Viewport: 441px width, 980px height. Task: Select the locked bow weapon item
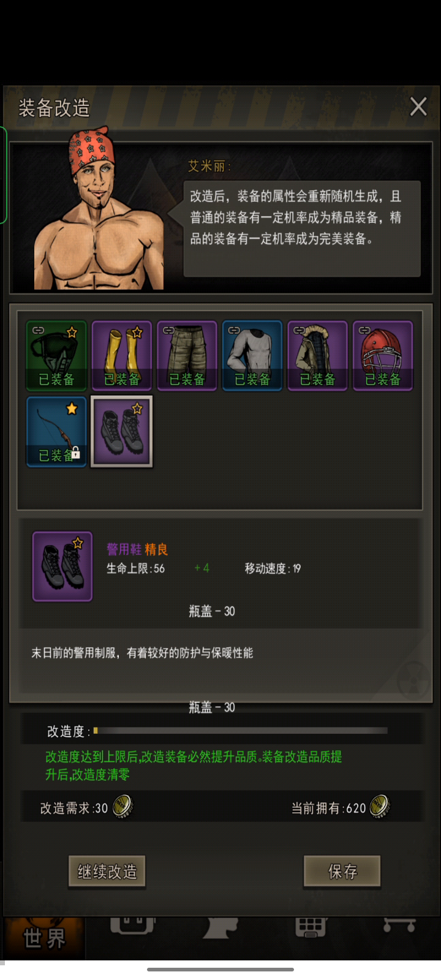pos(56,431)
